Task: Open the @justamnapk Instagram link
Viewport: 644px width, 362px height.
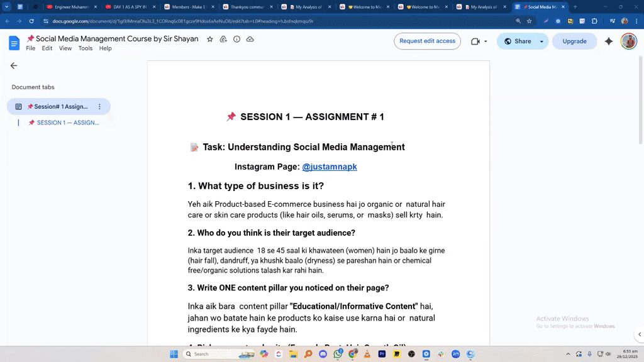Action: (330, 167)
